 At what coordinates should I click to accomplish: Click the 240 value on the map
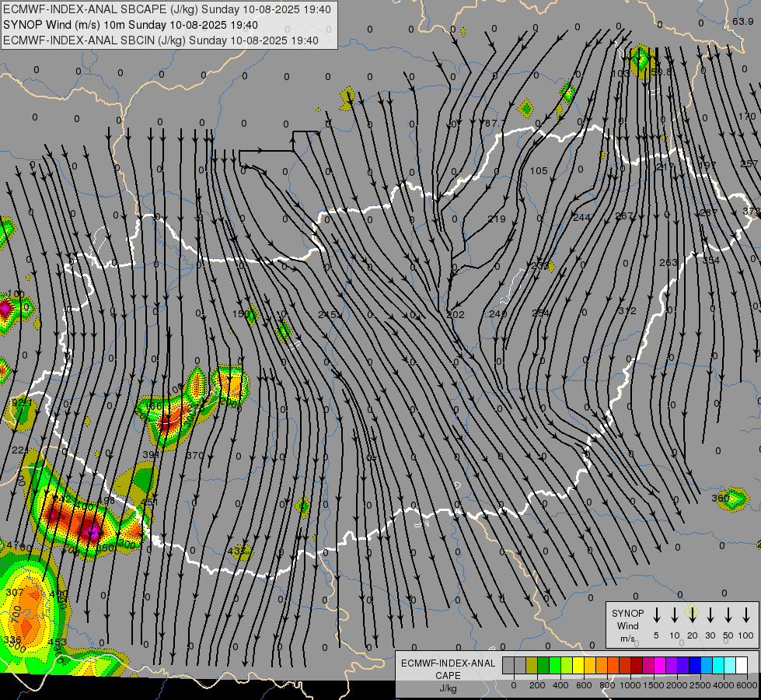[498, 313]
